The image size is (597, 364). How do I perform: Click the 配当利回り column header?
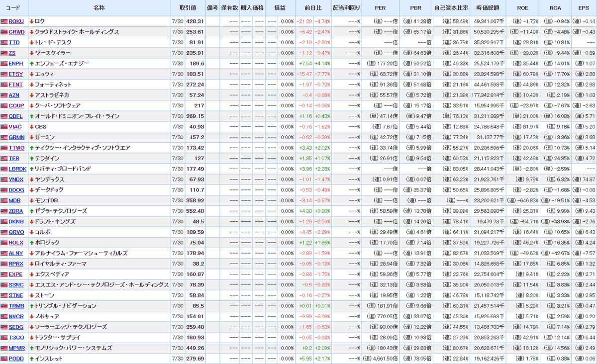pos(346,8)
